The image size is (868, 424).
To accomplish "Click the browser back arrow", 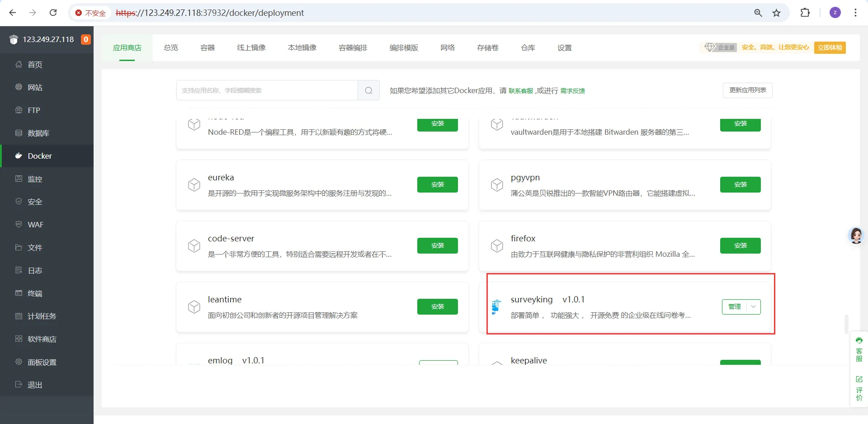I will click(x=13, y=13).
